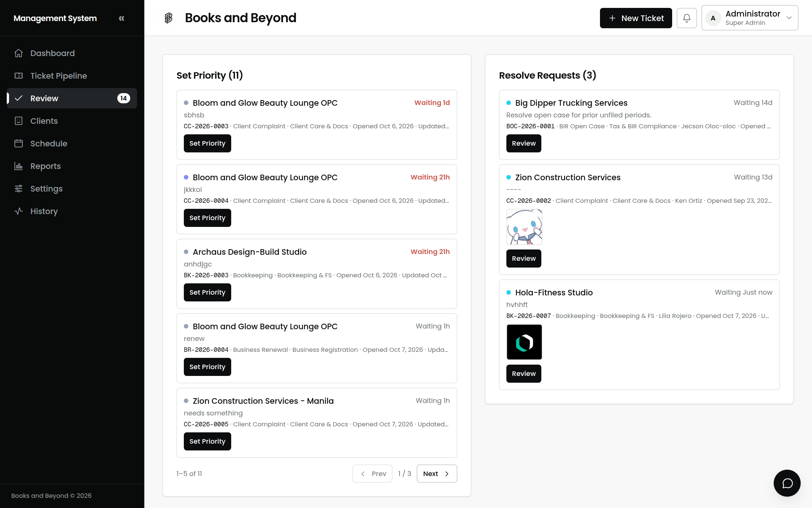Review Big Dipper Trucking Services request

point(524,143)
